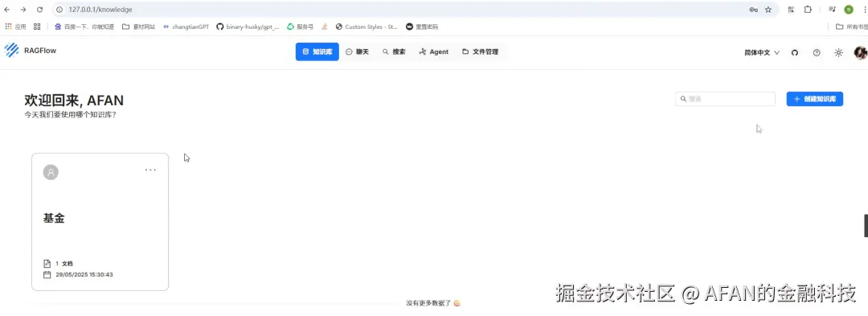868x316 pixels.
Task: Click the 欢迎回来, AFAN heading
Action: pos(74,101)
